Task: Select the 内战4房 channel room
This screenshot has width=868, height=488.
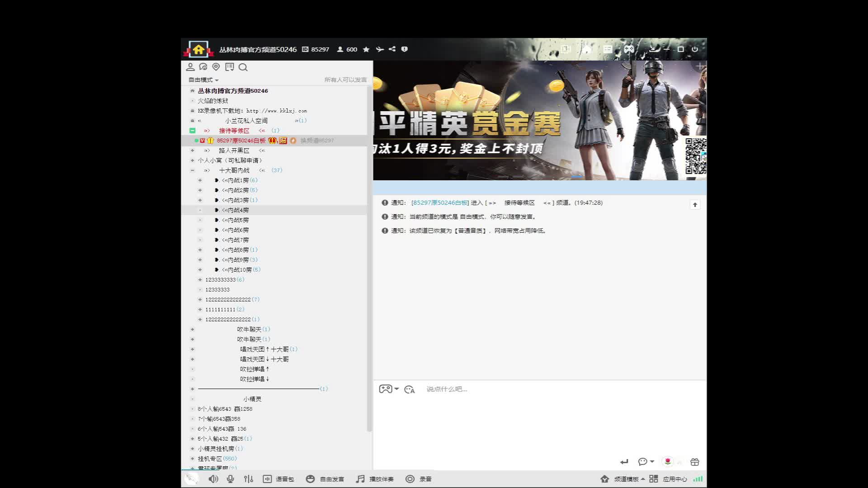Action: 235,210
